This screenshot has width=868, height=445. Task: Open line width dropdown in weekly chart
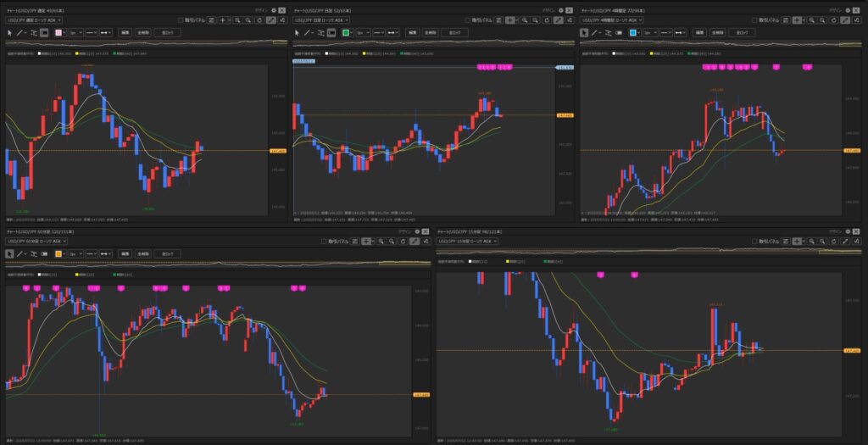(75, 33)
